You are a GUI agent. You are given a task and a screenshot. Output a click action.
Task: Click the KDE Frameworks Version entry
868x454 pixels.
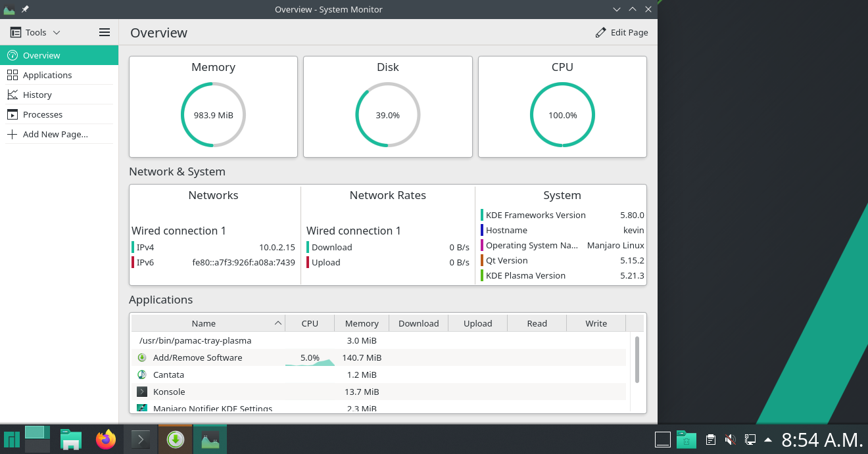(x=562, y=215)
